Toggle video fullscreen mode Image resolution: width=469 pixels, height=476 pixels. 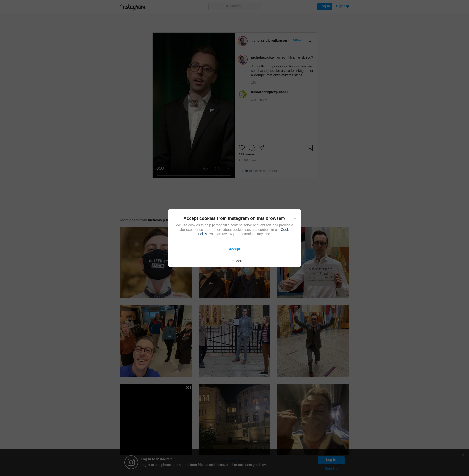(217, 168)
